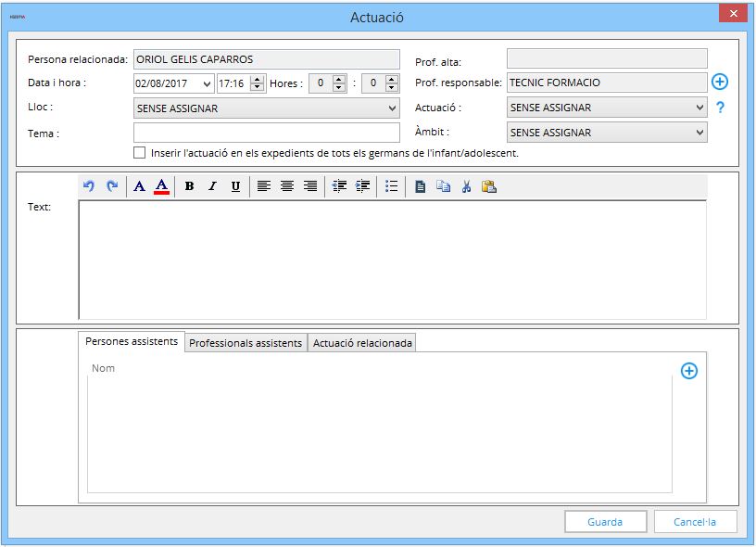Center align the text
This screenshot has width=756, height=547.
click(x=287, y=186)
